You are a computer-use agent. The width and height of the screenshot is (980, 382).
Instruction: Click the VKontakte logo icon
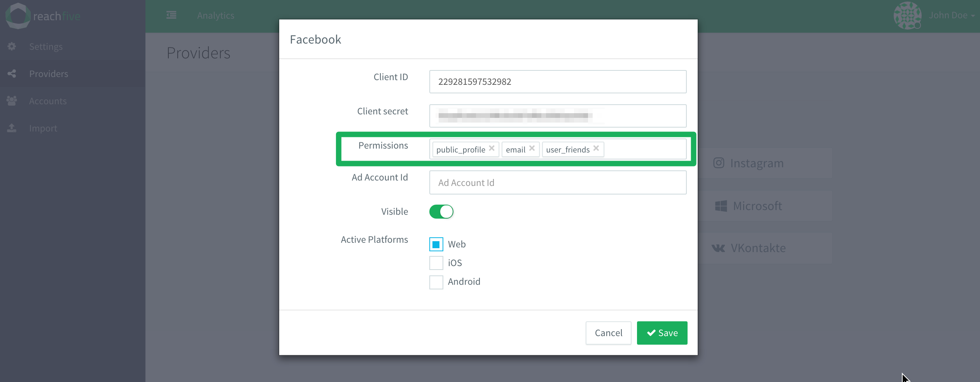(x=718, y=248)
